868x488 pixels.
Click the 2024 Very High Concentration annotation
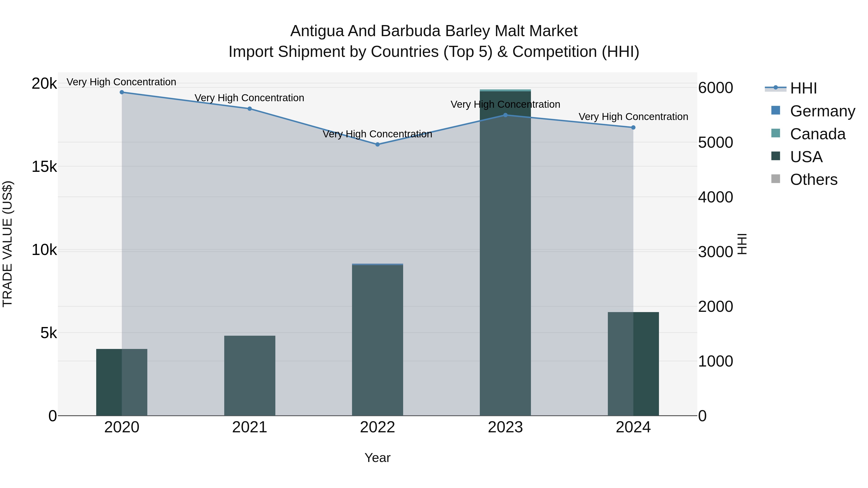point(633,117)
